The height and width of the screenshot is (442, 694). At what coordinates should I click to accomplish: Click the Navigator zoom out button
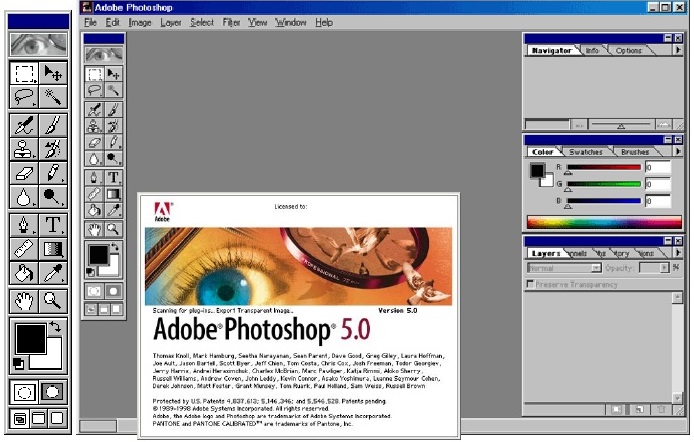[579, 125]
